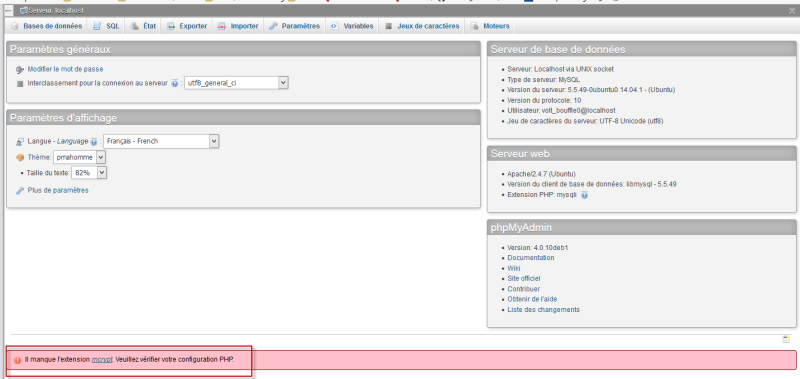Open the Français - French language dropdown
The image size is (800, 379).
click(161, 141)
